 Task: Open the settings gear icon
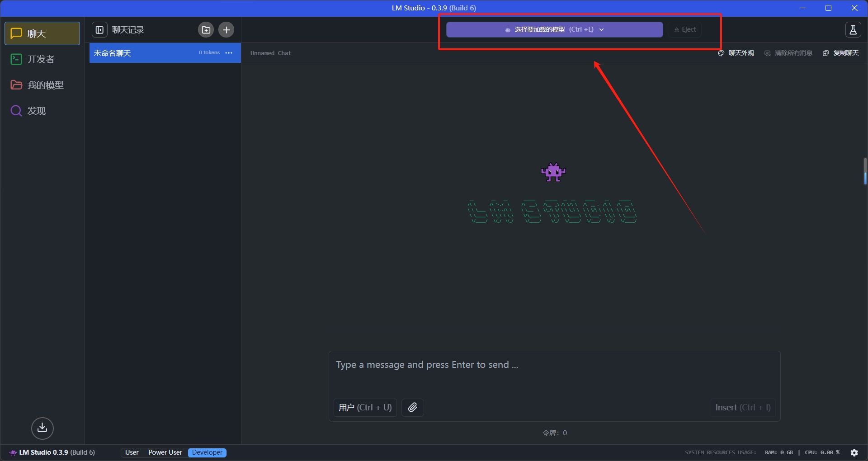[x=854, y=452]
